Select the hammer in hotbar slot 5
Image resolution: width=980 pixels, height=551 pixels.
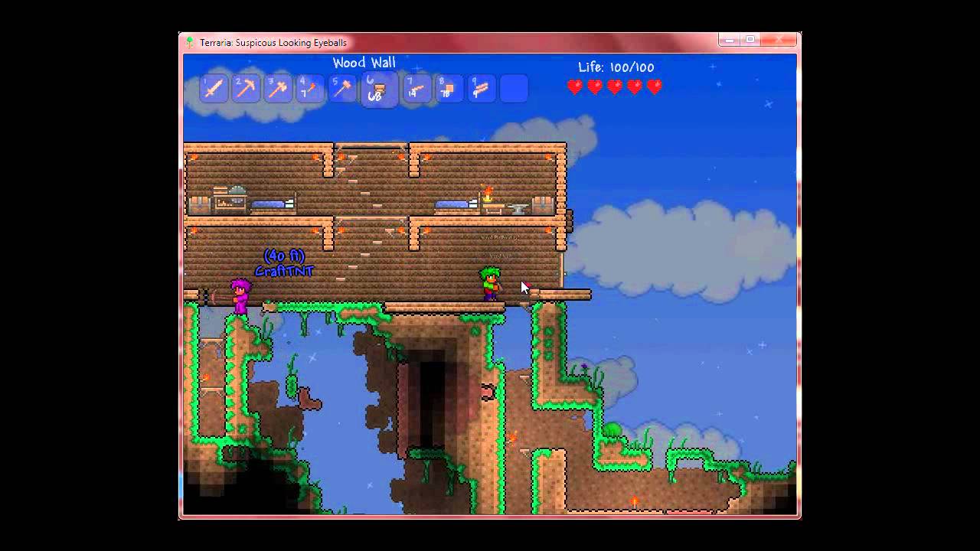(x=342, y=89)
